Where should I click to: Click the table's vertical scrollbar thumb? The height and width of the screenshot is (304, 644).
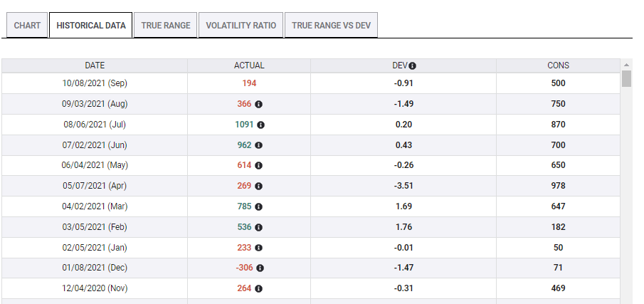coord(626,78)
